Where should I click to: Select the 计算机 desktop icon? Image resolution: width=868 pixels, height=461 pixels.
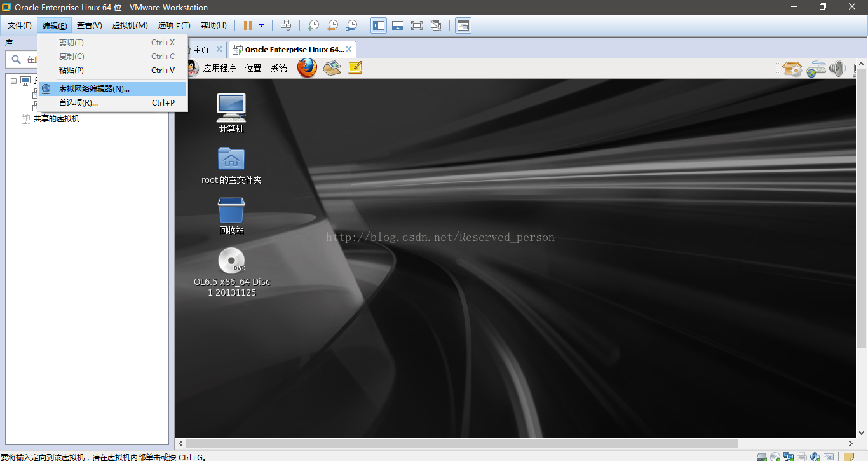(x=231, y=113)
